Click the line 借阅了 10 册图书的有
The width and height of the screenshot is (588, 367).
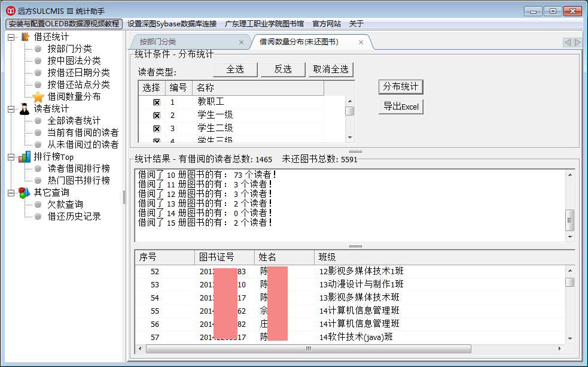207,175
